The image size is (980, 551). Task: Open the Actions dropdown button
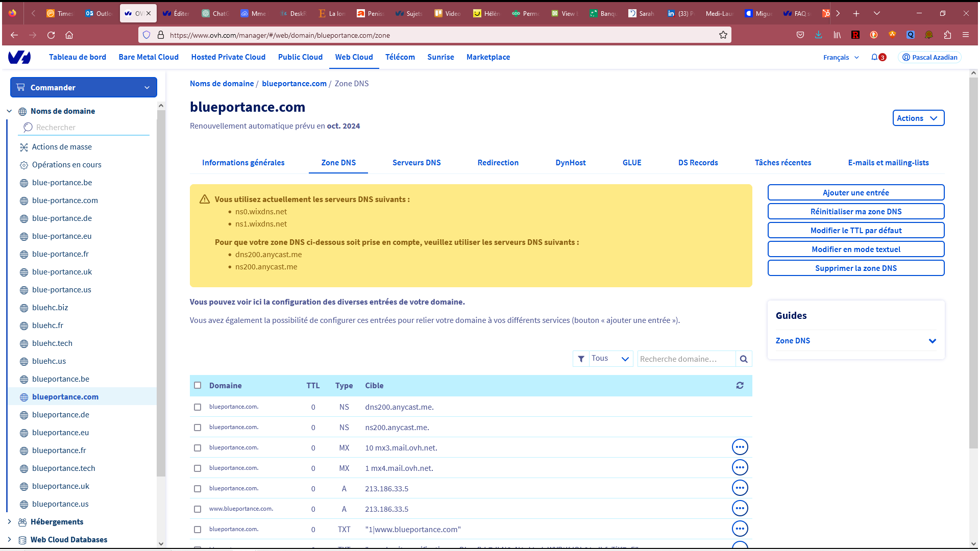918,118
